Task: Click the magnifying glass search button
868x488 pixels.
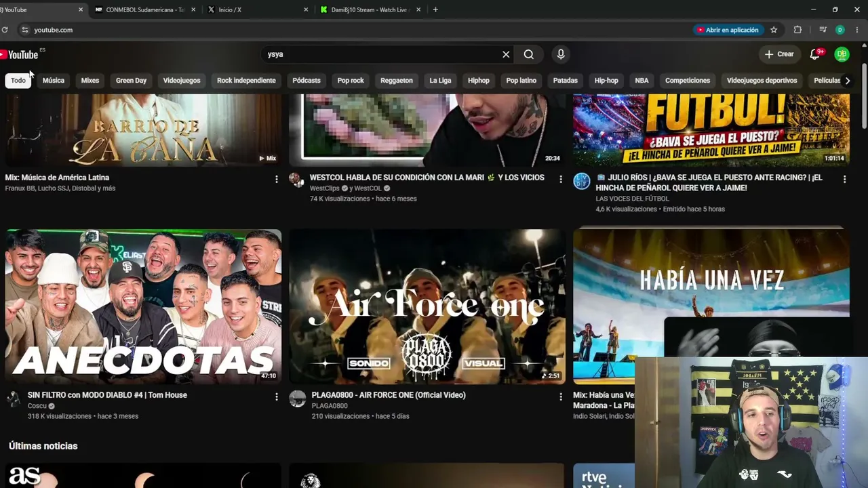Action: (x=529, y=54)
